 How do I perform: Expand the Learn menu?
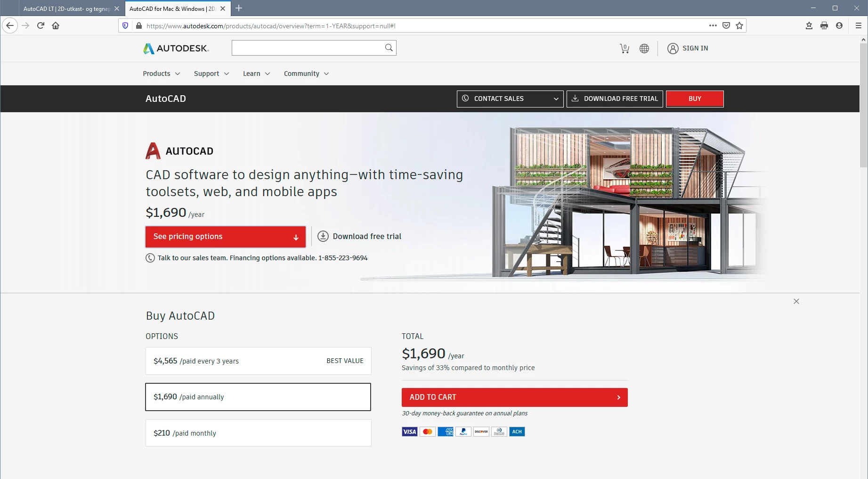(257, 74)
